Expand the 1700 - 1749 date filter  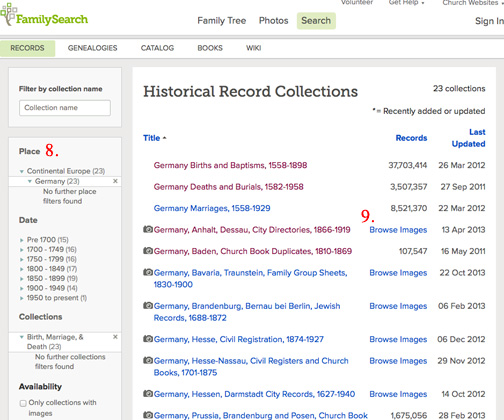(22, 250)
